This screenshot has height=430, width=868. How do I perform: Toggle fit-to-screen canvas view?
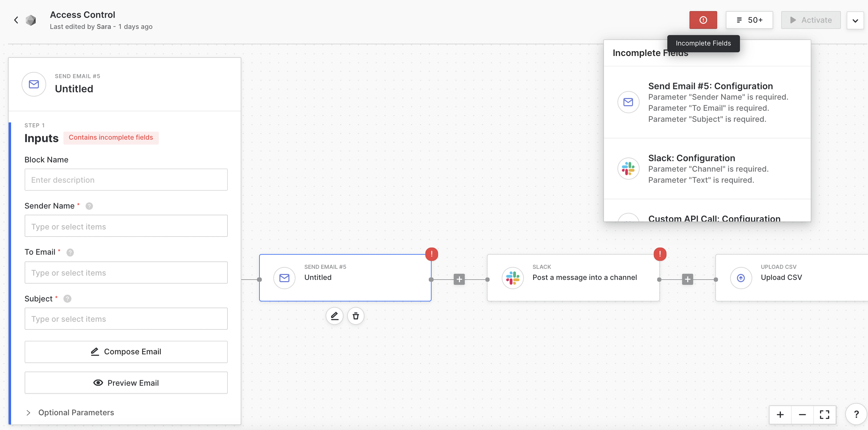pyautogui.click(x=824, y=415)
